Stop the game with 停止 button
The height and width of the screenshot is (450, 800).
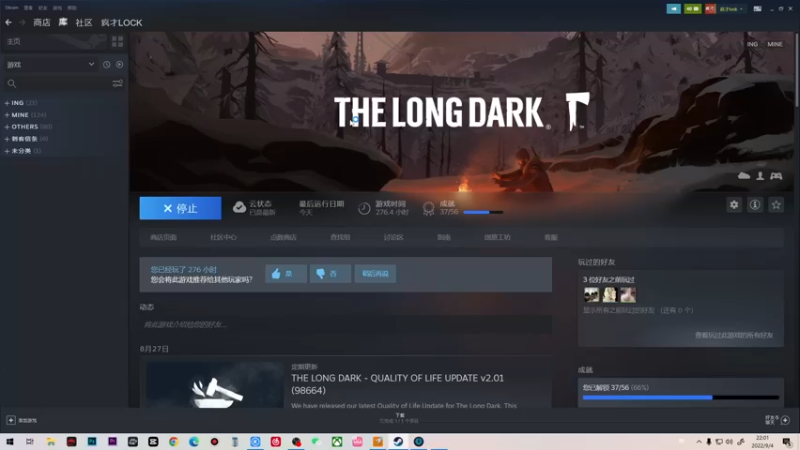click(x=181, y=208)
